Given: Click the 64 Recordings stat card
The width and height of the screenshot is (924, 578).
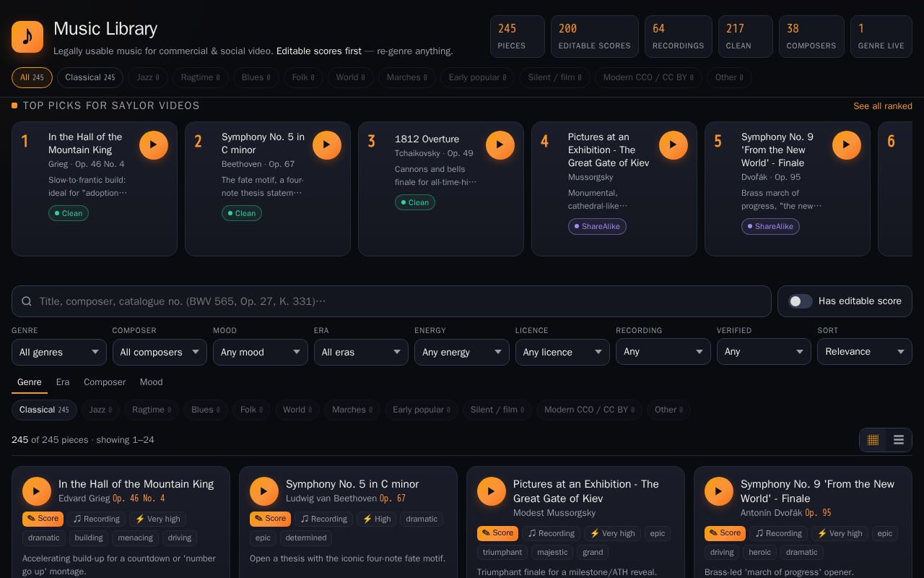Looking at the screenshot, I should [x=678, y=36].
